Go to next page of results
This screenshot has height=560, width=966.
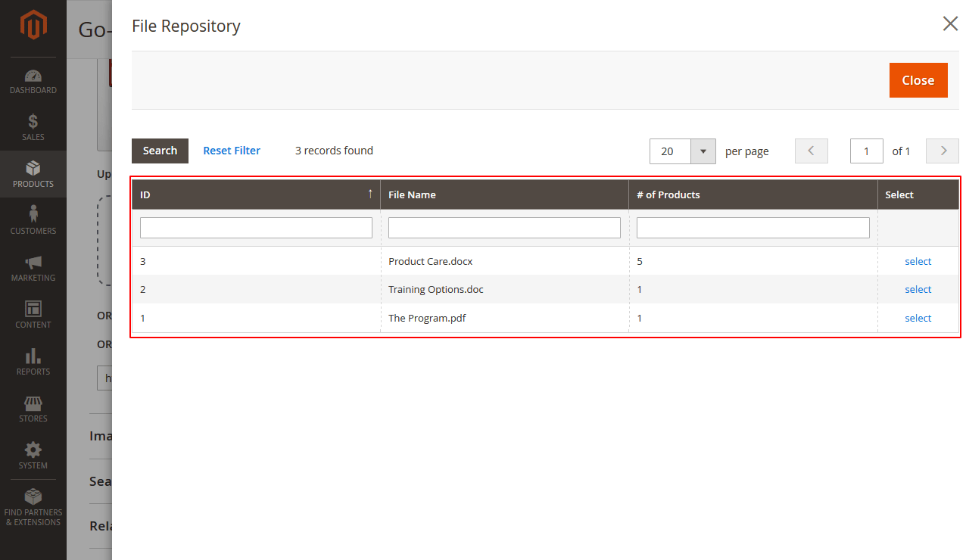click(x=942, y=151)
